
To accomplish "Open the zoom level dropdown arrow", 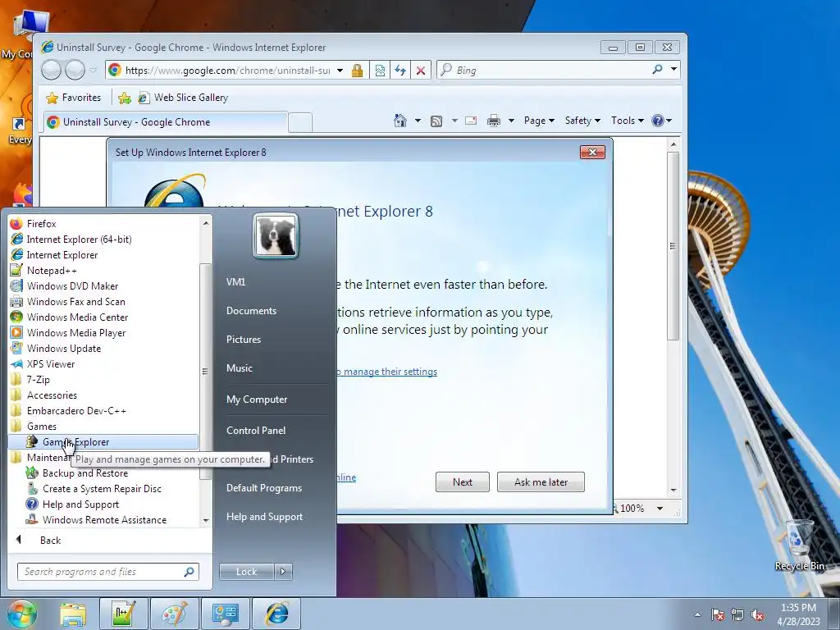I will point(660,508).
